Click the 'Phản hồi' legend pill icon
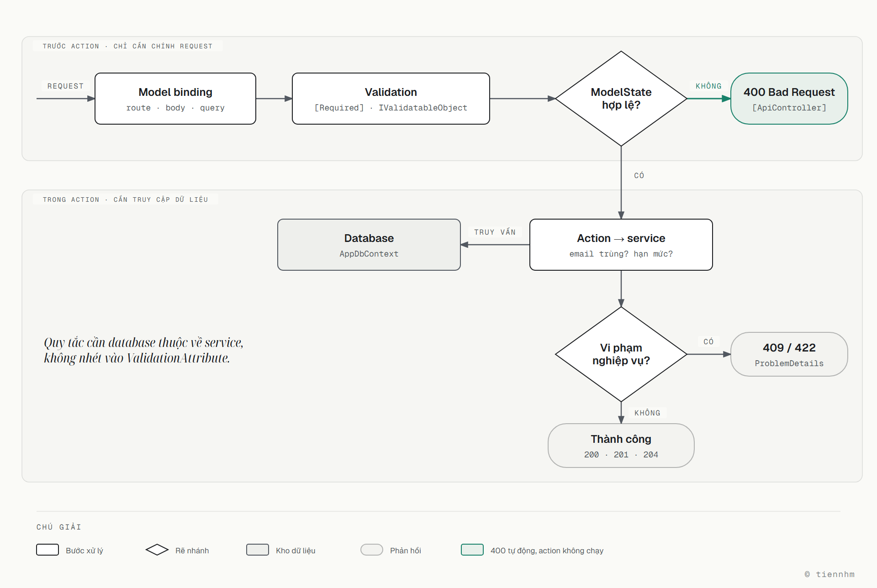 [372, 550]
